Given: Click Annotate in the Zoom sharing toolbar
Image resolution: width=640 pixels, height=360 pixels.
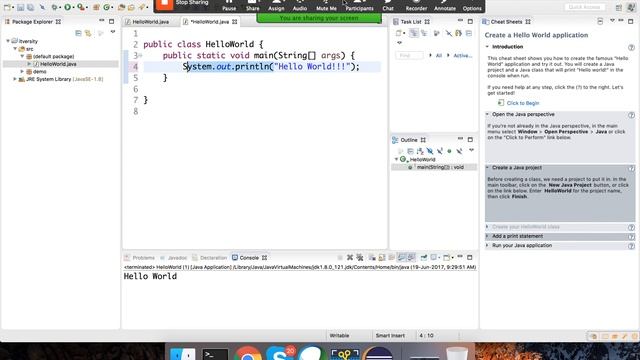Looking at the screenshot, I should point(444,5).
